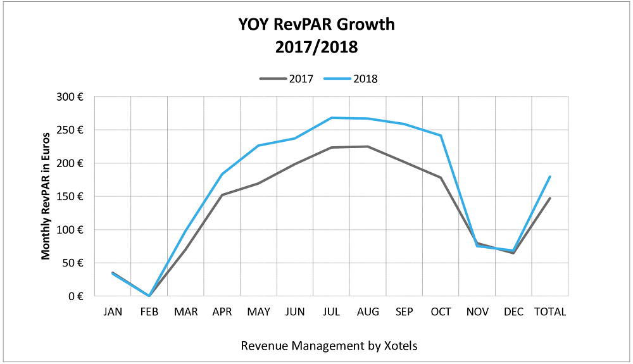Click the SEP x-axis label
633x364 pixels.
click(x=404, y=312)
